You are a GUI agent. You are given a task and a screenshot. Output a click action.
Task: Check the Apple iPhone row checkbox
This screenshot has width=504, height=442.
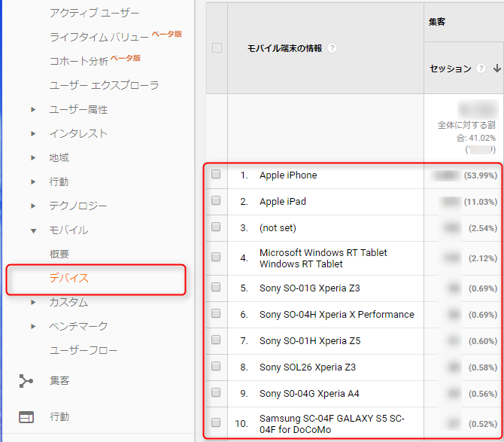coord(216,174)
